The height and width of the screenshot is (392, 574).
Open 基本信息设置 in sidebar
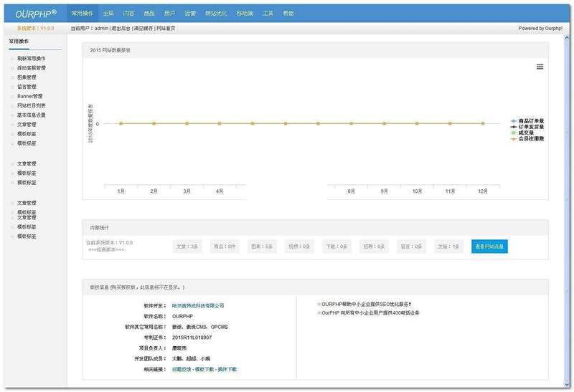pos(31,115)
